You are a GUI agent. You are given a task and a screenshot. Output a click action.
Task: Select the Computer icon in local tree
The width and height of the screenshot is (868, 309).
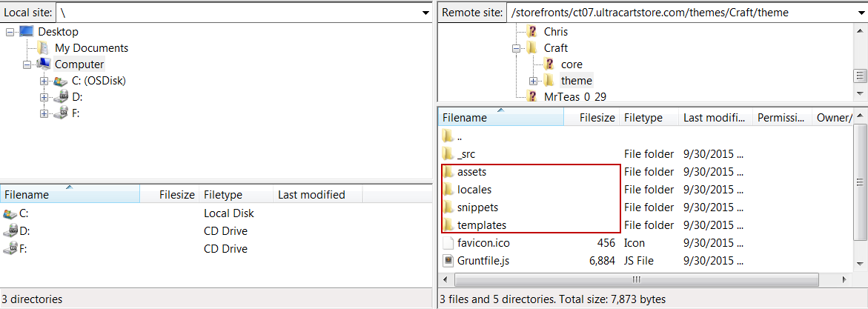(x=44, y=64)
